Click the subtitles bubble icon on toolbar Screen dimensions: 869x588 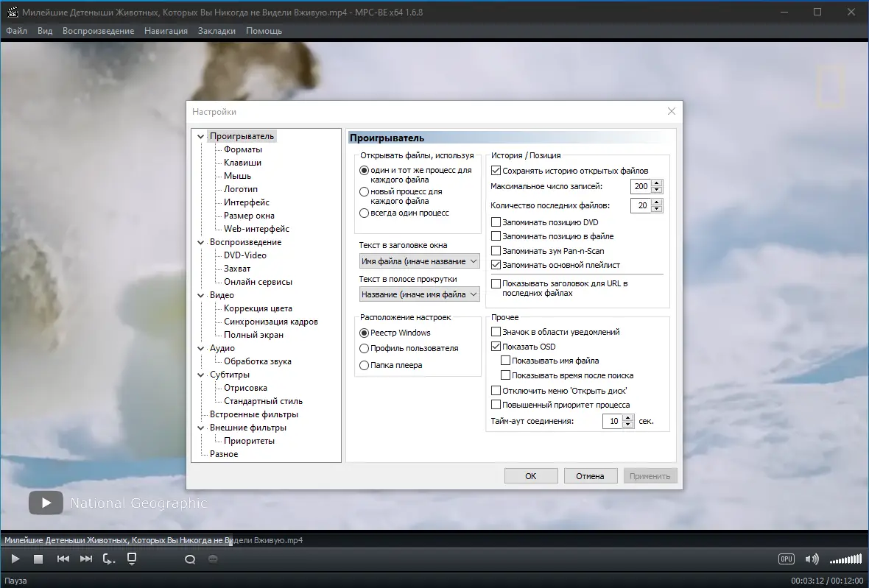(x=190, y=559)
